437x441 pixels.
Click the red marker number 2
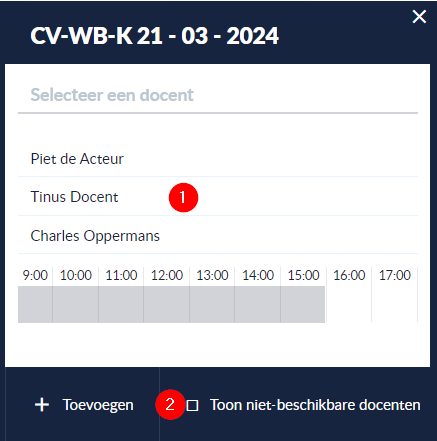pos(170,404)
